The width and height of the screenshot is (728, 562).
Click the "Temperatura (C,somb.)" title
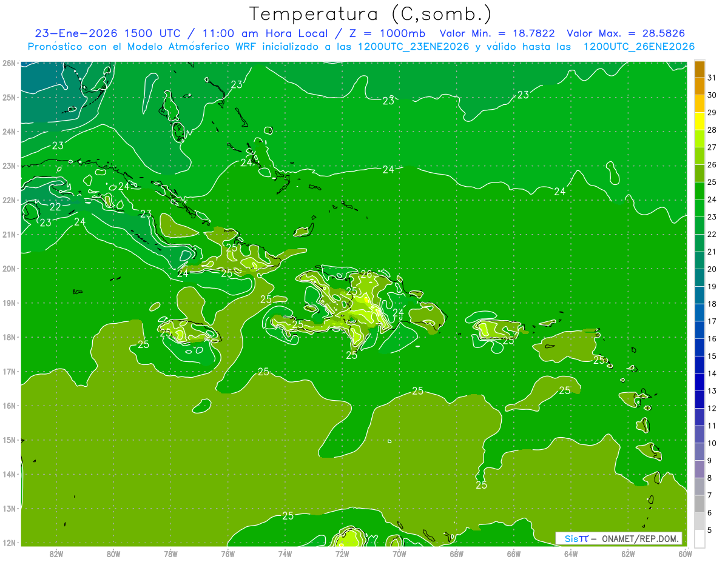371,14
